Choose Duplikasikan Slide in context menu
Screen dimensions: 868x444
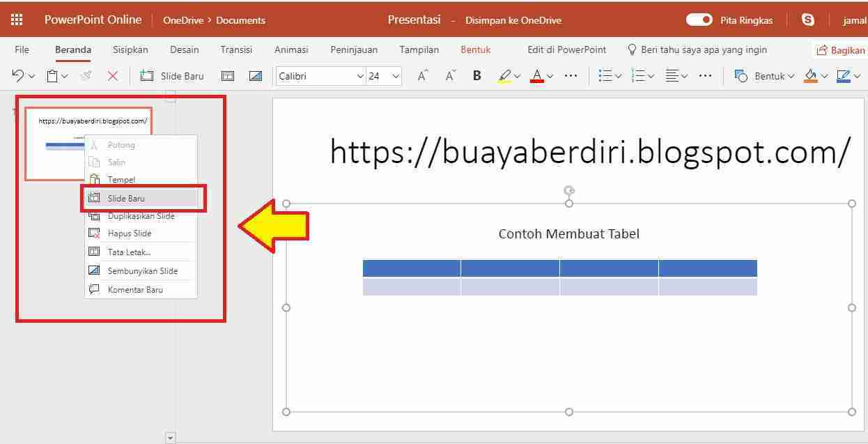pos(141,216)
